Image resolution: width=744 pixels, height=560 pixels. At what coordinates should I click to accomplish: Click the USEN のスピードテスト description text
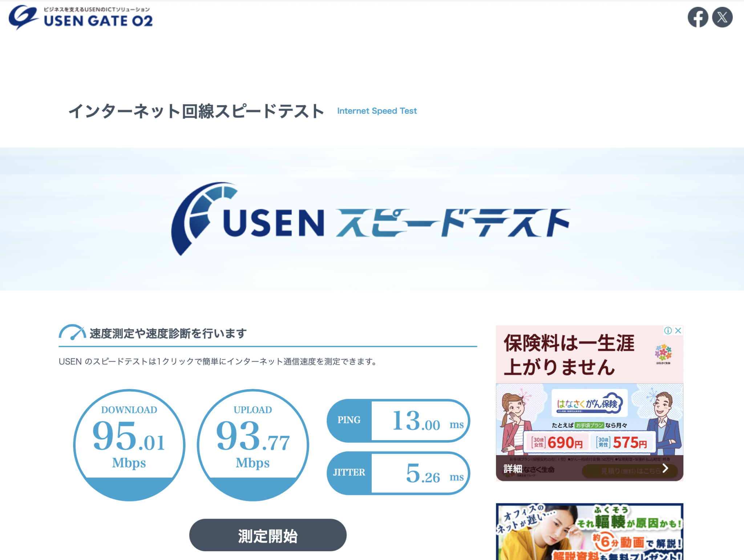[x=219, y=362]
